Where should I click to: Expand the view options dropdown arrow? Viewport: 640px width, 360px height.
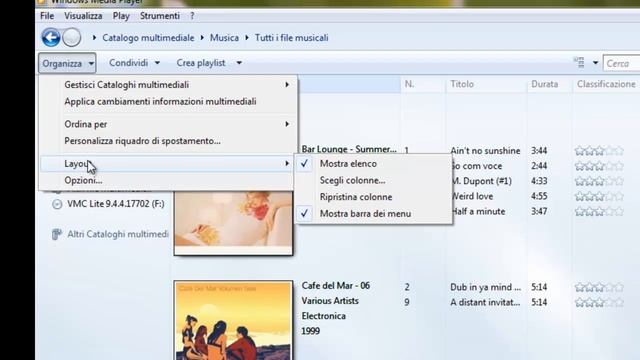pos(595,63)
